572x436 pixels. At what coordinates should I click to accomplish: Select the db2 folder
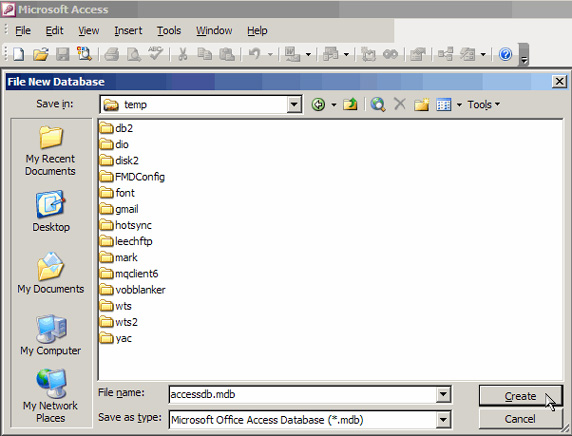(x=116, y=128)
